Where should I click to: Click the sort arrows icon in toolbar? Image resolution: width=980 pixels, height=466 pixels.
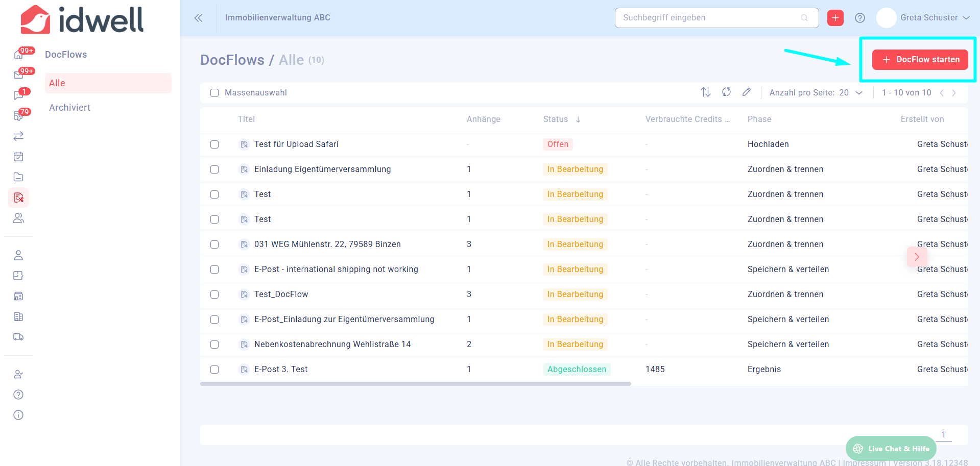[x=705, y=92]
